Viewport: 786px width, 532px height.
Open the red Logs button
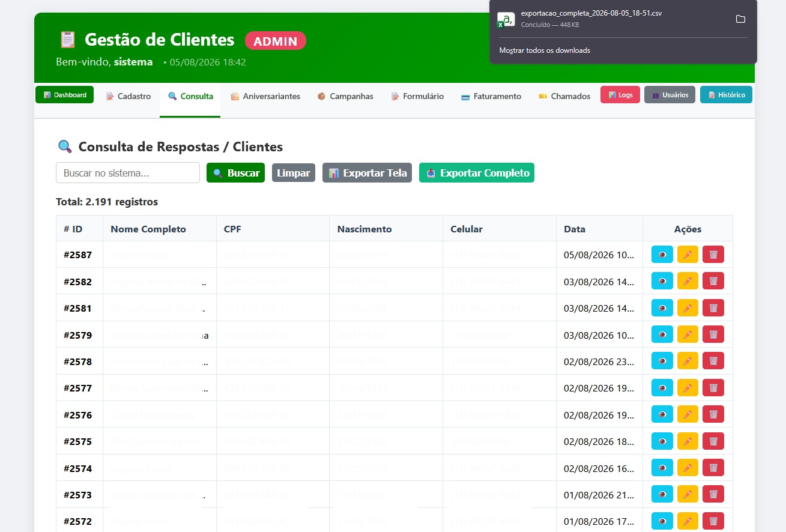tap(620, 95)
